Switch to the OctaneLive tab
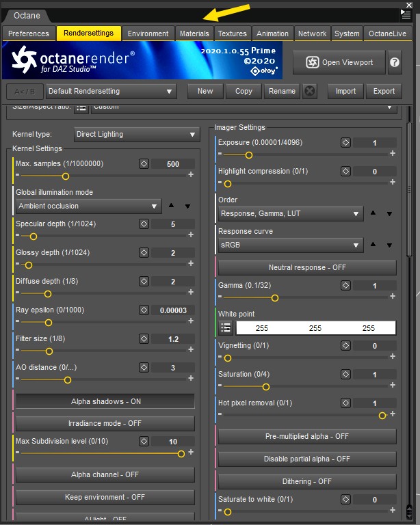The width and height of the screenshot is (420, 525). (x=388, y=33)
